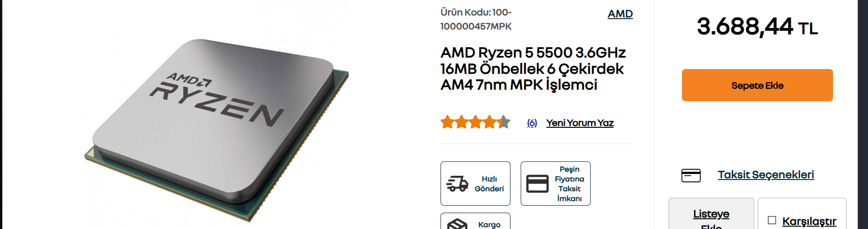Click the Hızlı Gönderi label text
The height and width of the screenshot is (229, 868).
point(489,184)
